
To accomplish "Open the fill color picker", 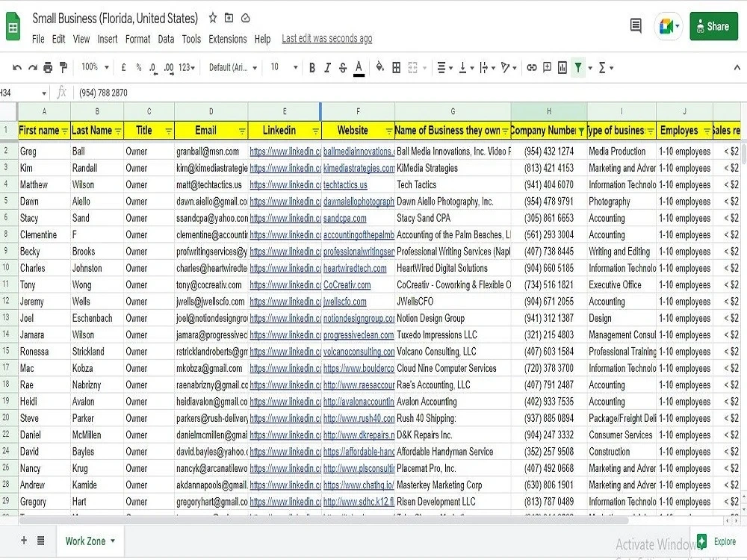I will (x=379, y=67).
